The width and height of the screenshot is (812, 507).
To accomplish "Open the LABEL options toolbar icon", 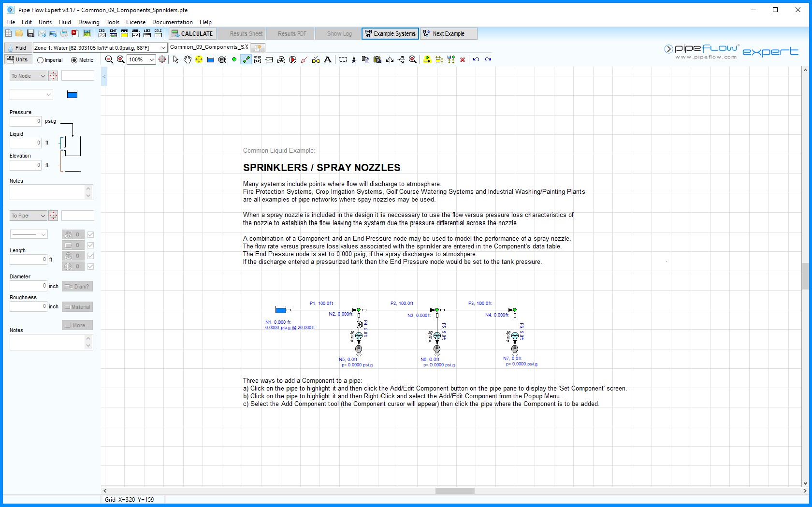I will point(136,33).
